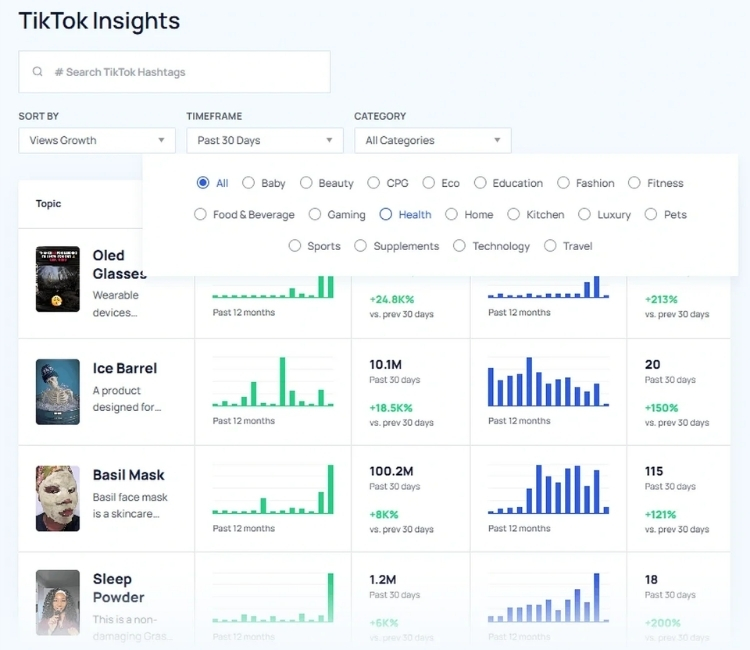Open the Ice Barrel topic title
Screen dimensions: 750x650
tap(125, 368)
